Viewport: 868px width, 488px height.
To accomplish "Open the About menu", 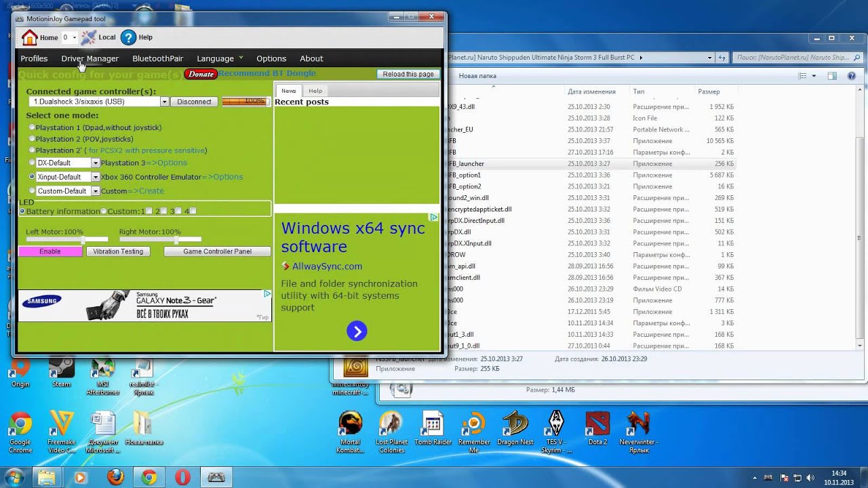I will (311, 58).
